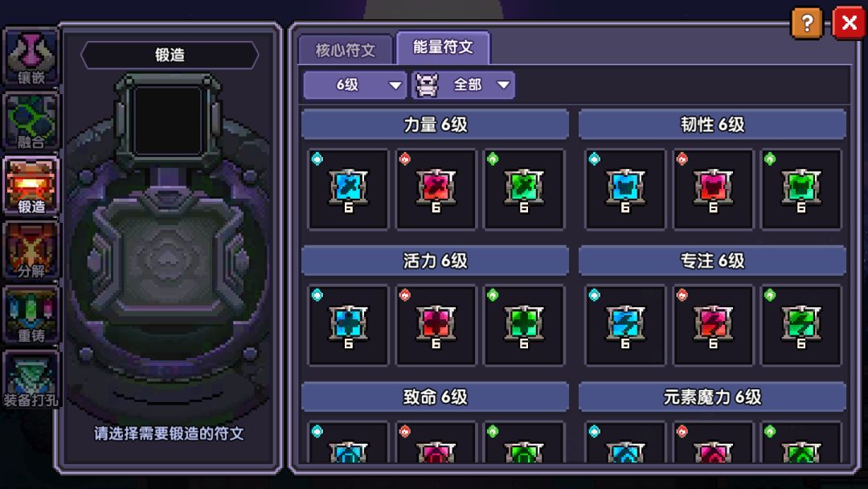The width and height of the screenshot is (868, 489).
Task: Open the 重铸 recast sidebar icon
Action: 31,315
